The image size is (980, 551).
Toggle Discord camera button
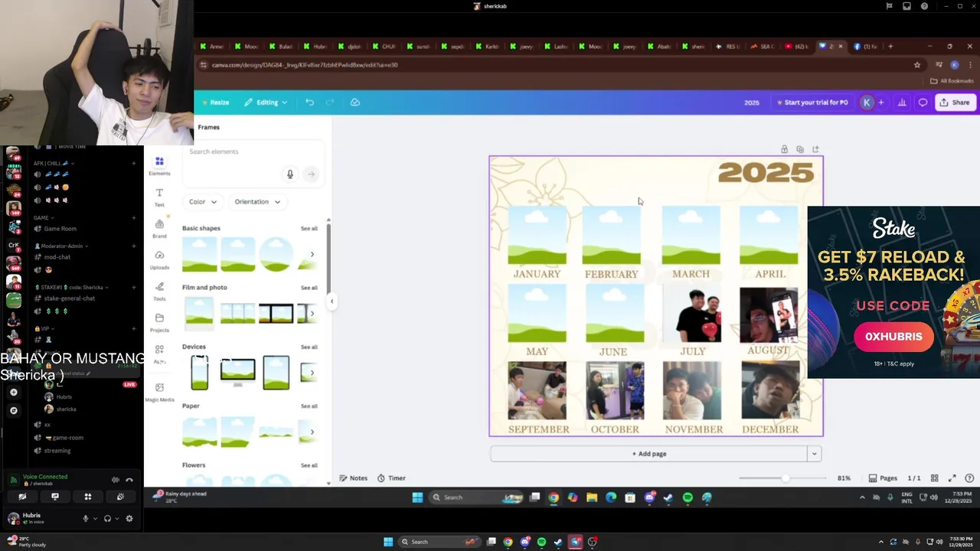click(22, 497)
